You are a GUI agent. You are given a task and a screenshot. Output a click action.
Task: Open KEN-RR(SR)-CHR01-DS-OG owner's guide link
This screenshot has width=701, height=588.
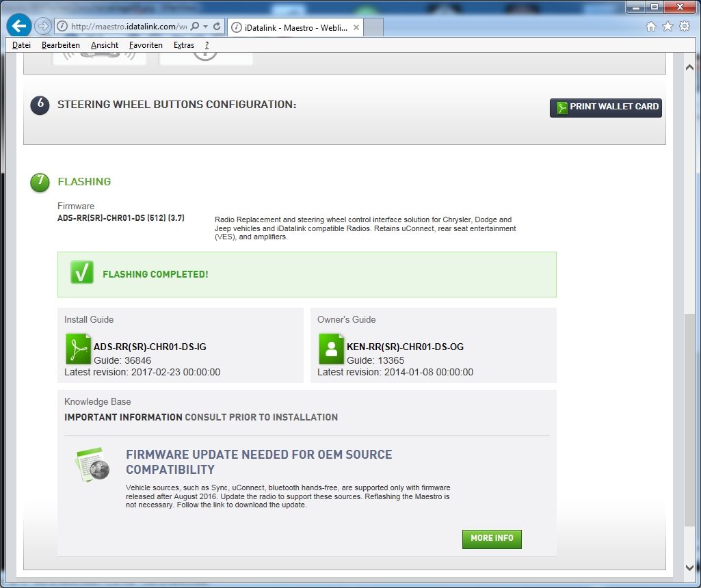[x=405, y=347]
